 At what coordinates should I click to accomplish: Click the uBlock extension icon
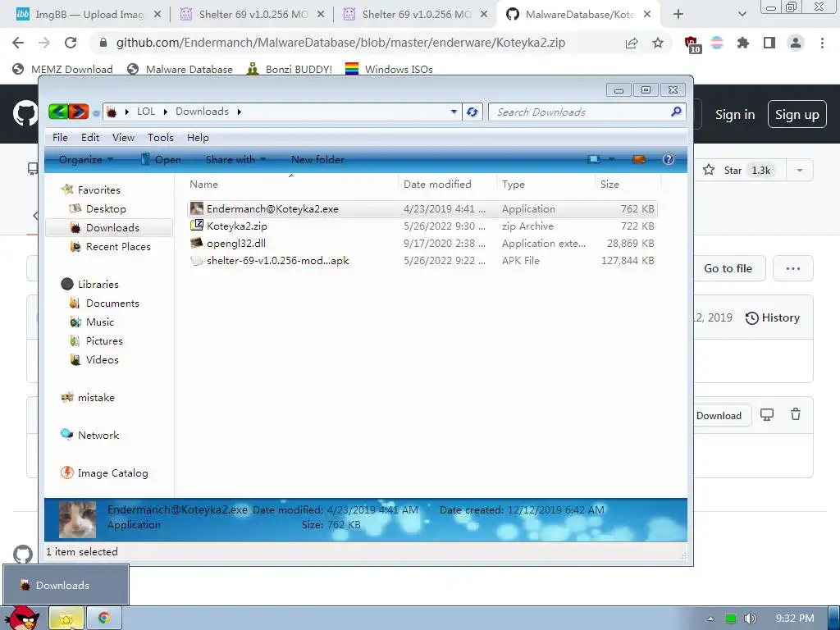pyautogui.click(x=692, y=44)
